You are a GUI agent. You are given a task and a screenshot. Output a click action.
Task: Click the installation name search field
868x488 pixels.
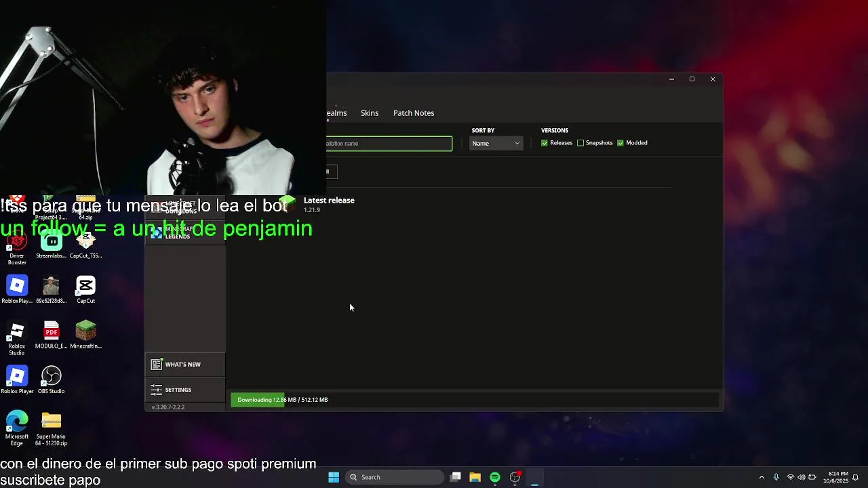389,143
